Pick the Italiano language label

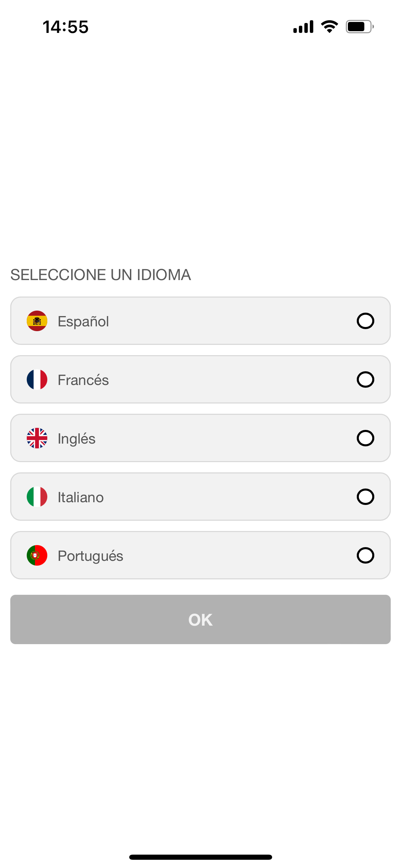pyautogui.click(x=81, y=497)
